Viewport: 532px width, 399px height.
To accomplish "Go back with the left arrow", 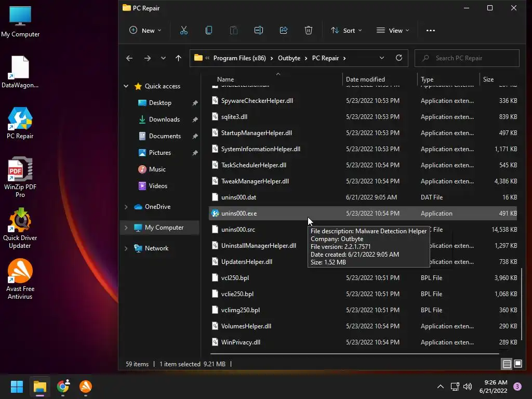I will [129, 58].
